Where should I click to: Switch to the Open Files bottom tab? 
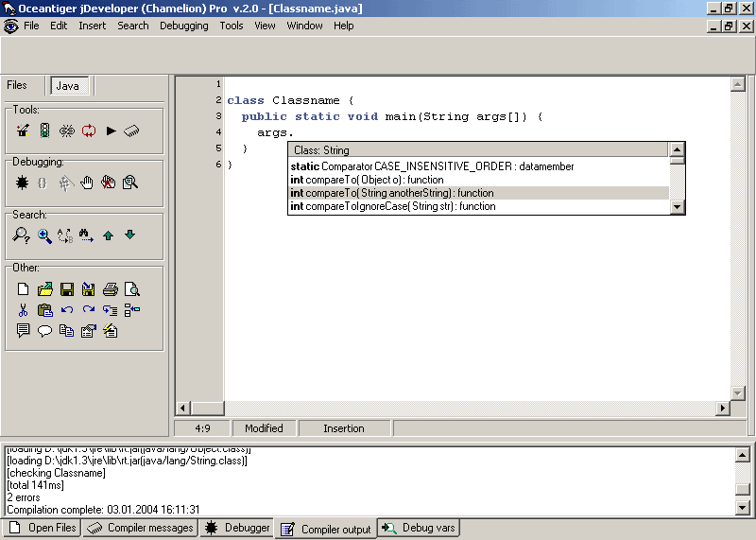coord(42,528)
